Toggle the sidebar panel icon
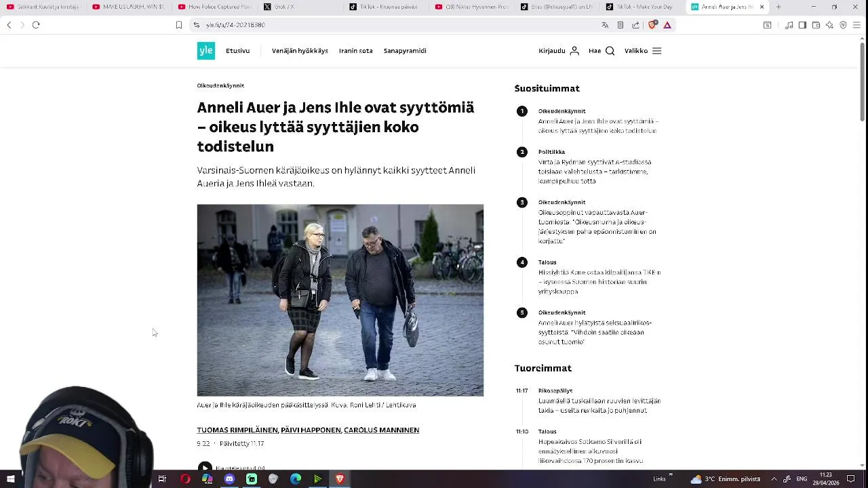This screenshot has height=488, width=868. pos(802,25)
